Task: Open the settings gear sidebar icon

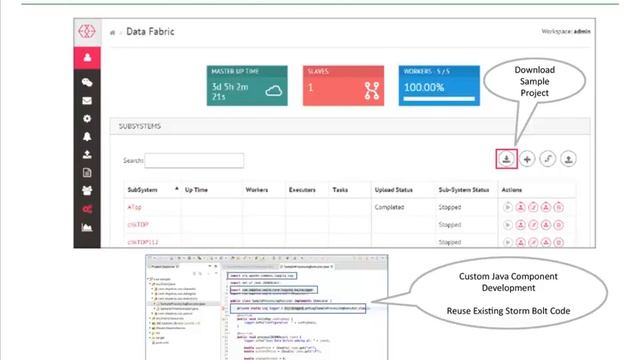Action: point(87,119)
